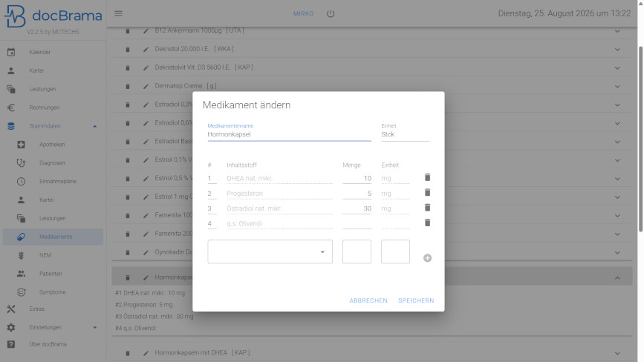Open Symptome under Stammdaten
Screen dimensions: 644x362
[53, 292]
